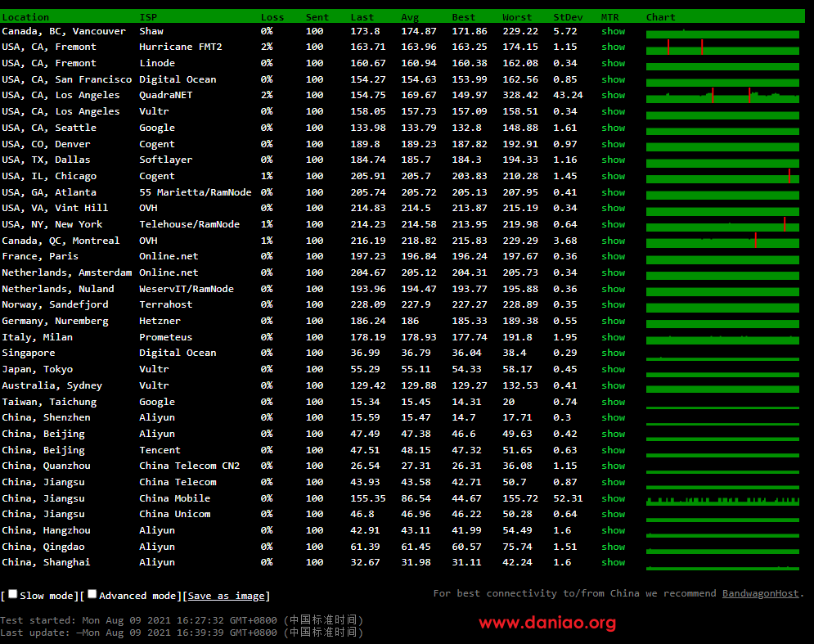Click the Worst column header

click(517, 17)
